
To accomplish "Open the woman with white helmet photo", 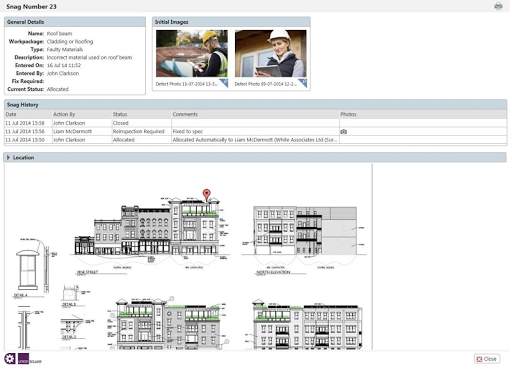I will [271, 54].
